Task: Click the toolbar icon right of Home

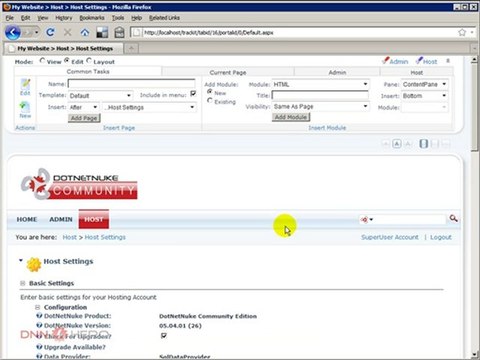Action: click(x=102, y=32)
